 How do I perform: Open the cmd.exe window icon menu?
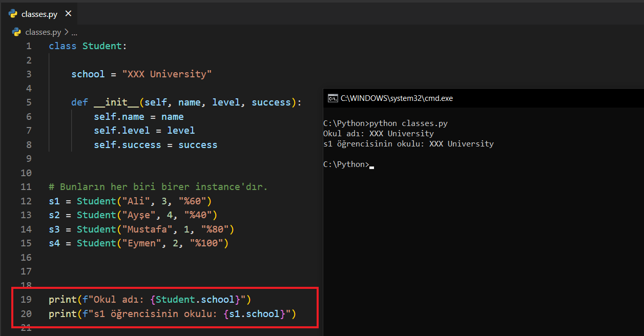pyautogui.click(x=333, y=98)
